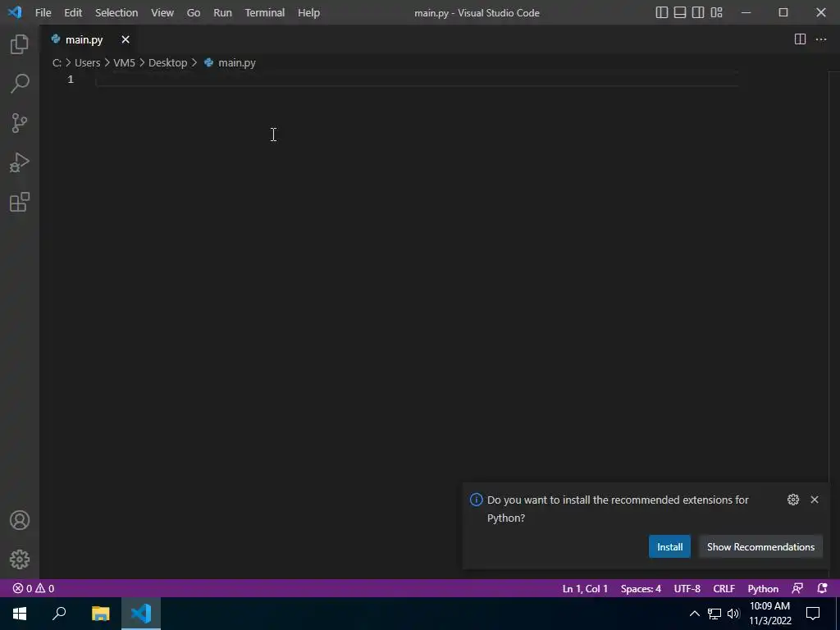Open the Customize Layout icon
Image resolution: width=840 pixels, height=630 pixels.
[x=716, y=12]
